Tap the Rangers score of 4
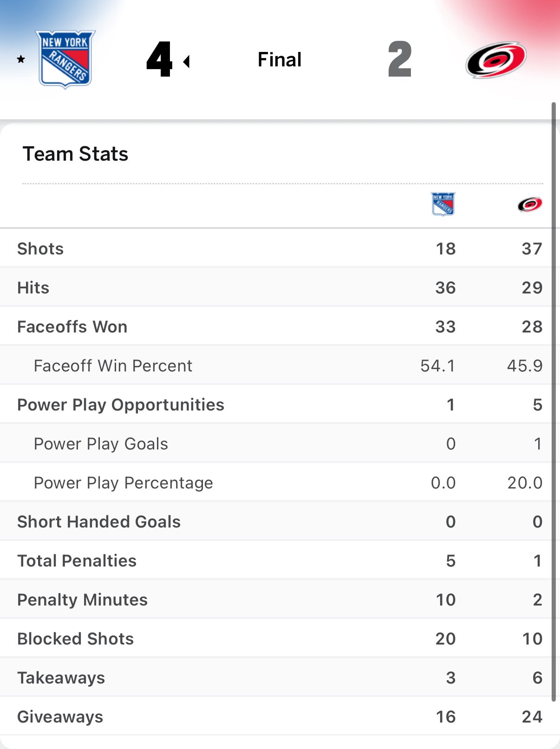The image size is (560, 749). coord(159,59)
